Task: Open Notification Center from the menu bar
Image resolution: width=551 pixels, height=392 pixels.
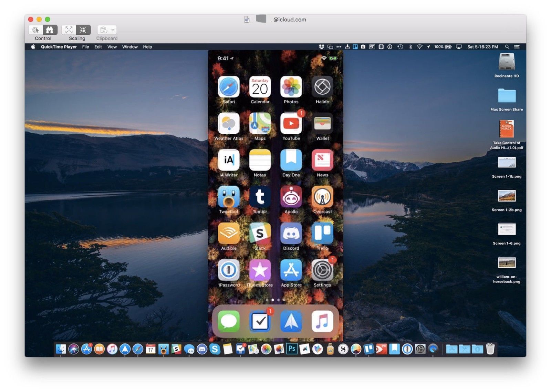Action: point(516,47)
